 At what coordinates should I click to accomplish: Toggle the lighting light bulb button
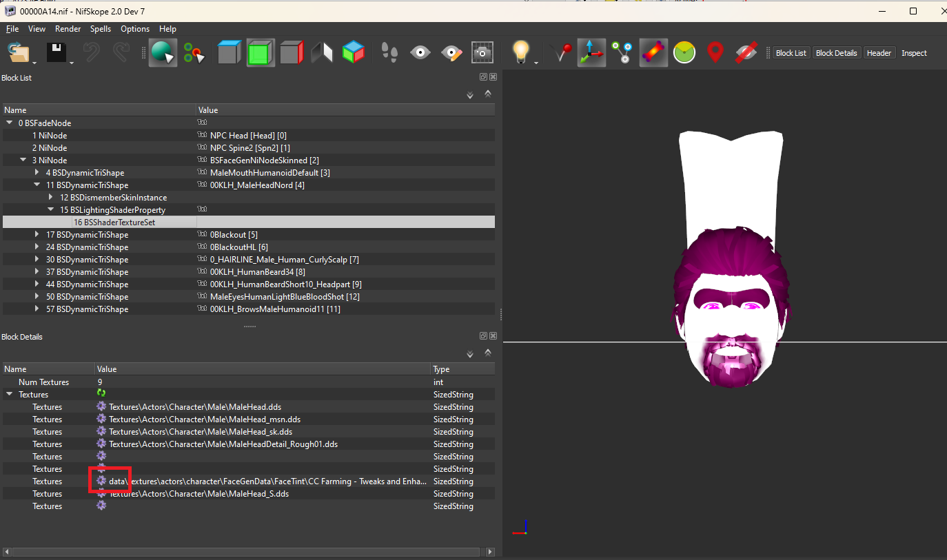[520, 53]
